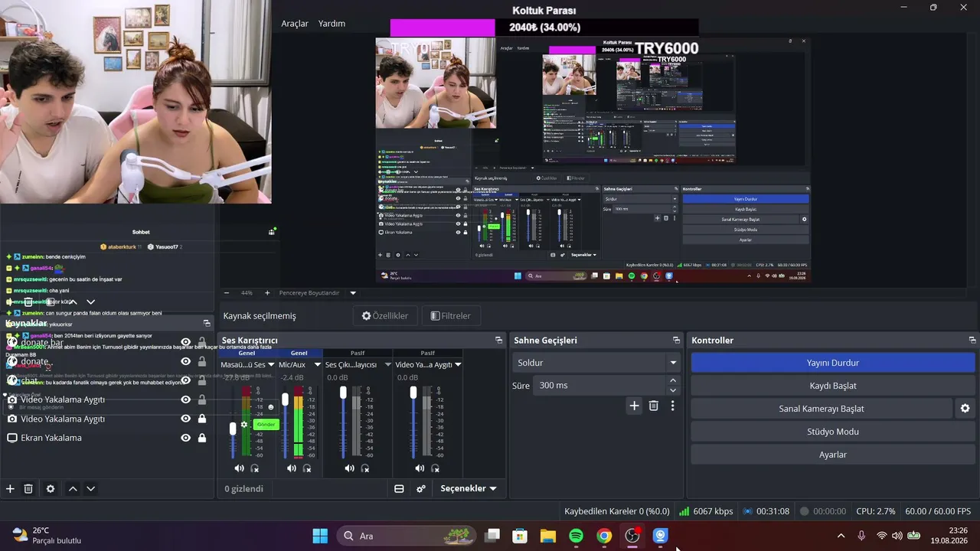Increase the Süre duration with up arrow
This screenshot has height=551, width=980.
[x=673, y=380]
